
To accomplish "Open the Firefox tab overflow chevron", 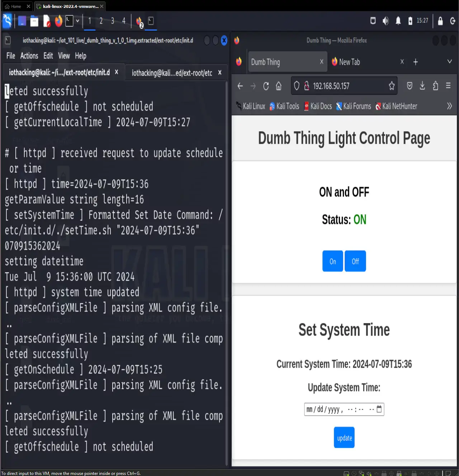I will (x=450, y=62).
